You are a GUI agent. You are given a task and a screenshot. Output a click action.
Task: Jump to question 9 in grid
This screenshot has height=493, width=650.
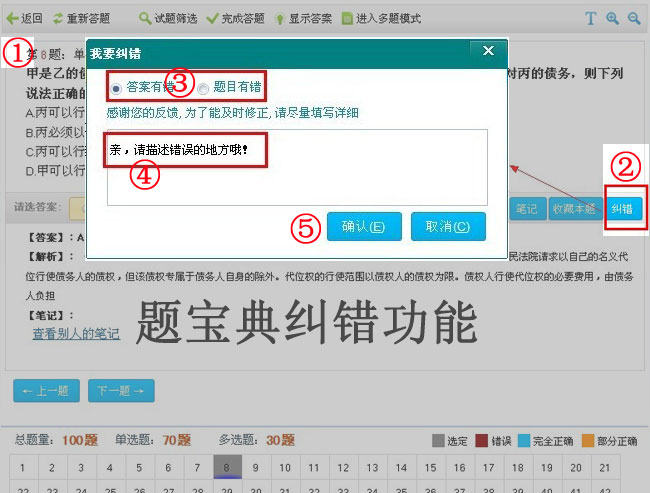click(256, 468)
